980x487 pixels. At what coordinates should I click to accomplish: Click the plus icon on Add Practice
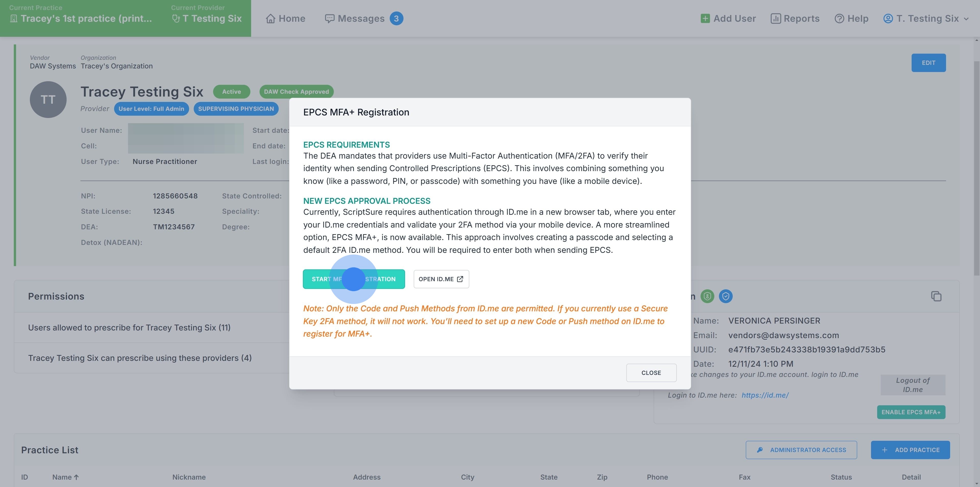coord(885,450)
